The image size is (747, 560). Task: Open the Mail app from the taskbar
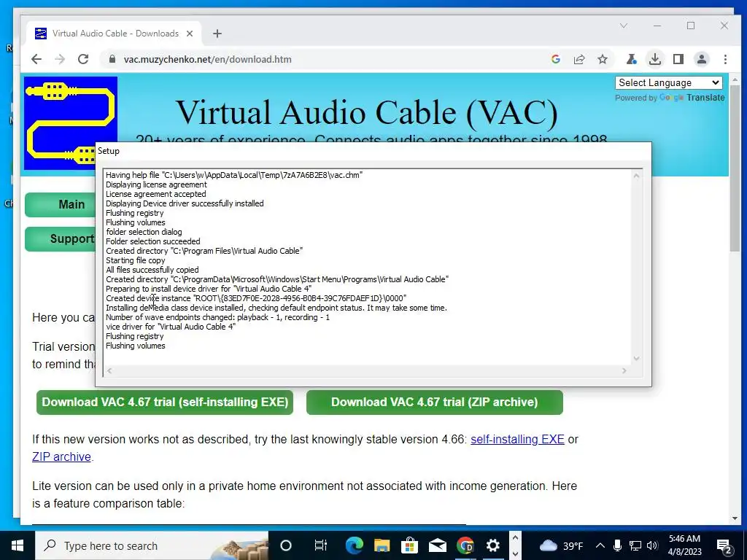438,545
